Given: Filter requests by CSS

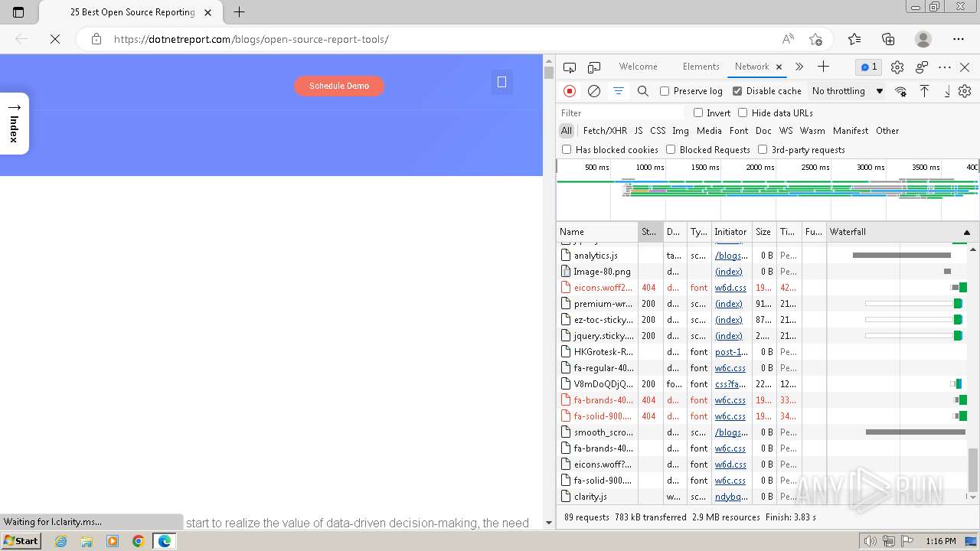Looking at the screenshot, I should point(658,131).
